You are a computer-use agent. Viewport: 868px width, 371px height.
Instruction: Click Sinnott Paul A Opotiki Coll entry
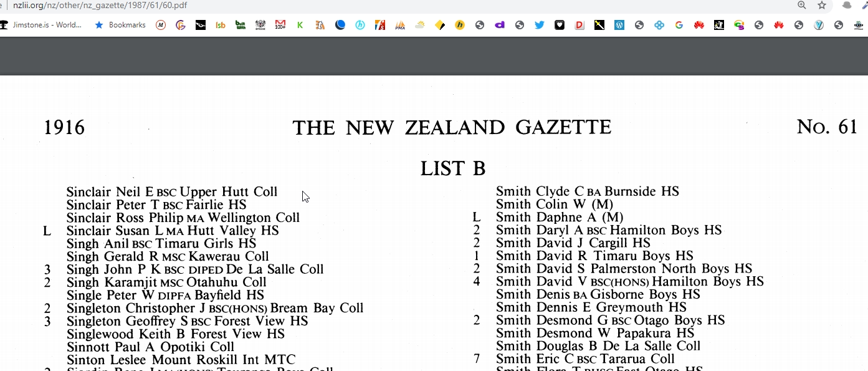click(150, 347)
